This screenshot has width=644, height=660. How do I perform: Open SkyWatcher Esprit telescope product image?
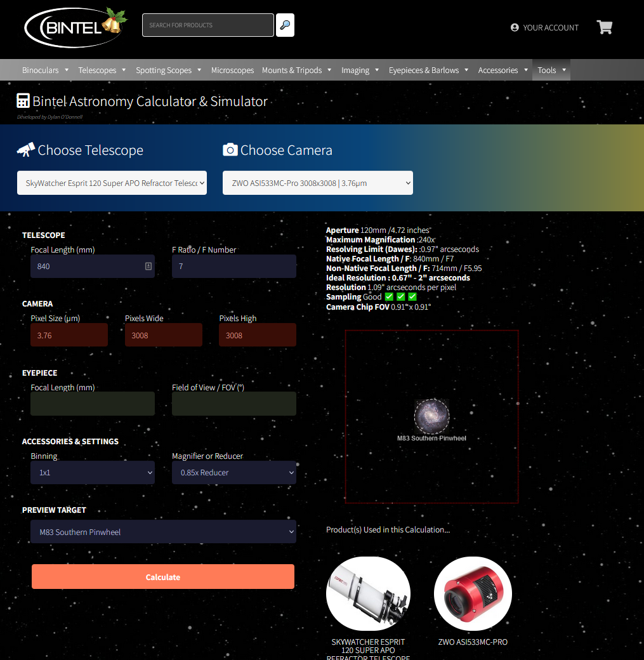tap(368, 593)
